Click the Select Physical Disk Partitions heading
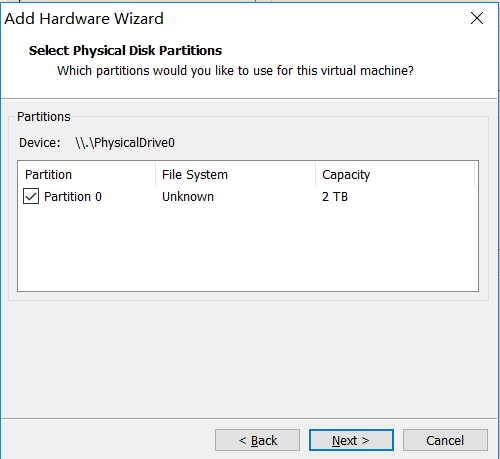500x459 pixels. point(125,51)
